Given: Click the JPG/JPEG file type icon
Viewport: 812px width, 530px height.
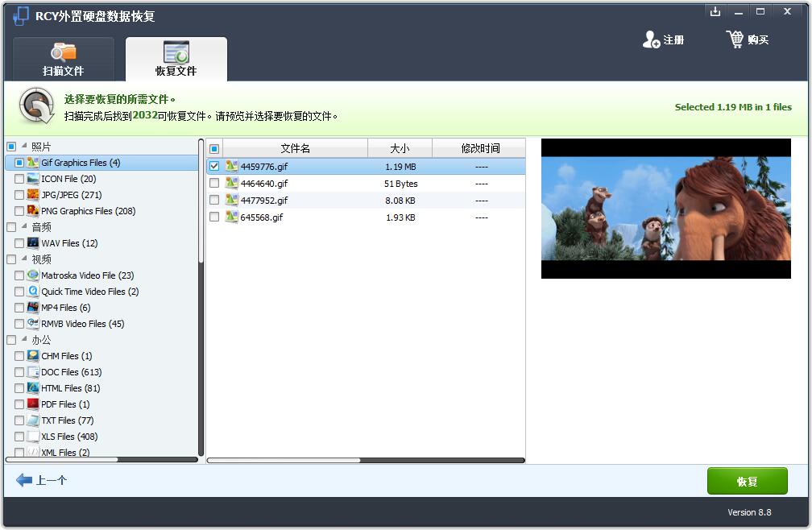Looking at the screenshot, I should 33,195.
